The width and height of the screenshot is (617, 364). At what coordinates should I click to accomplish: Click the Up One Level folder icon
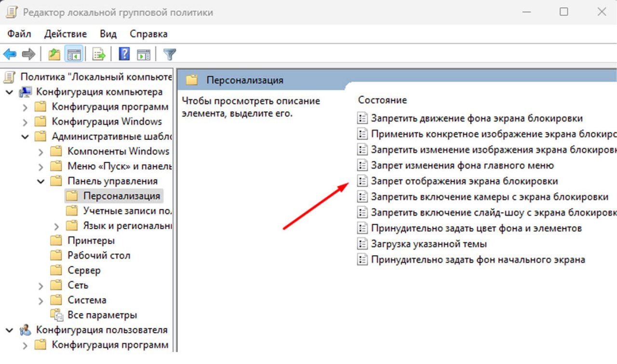pos(54,54)
